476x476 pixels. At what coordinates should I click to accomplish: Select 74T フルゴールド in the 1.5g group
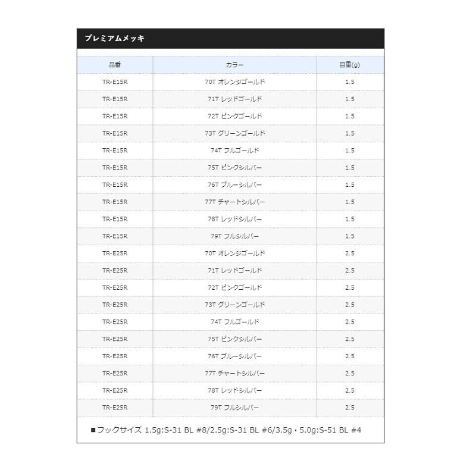234,151
